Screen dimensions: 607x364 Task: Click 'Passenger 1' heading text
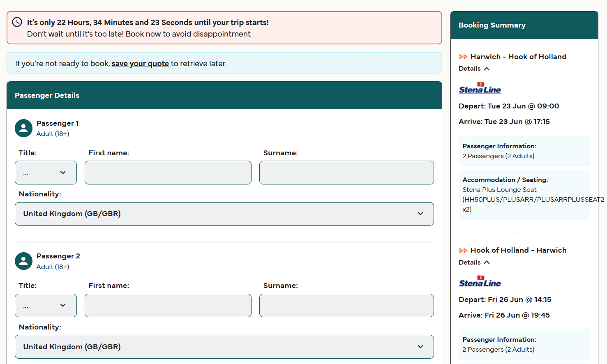[58, 123]
